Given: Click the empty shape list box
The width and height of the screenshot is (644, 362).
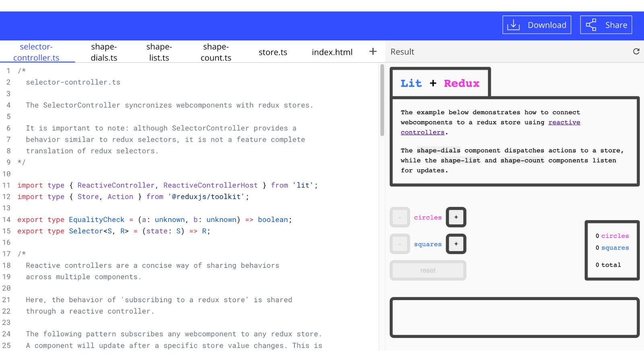Looking at the screenshot, I should (514, 317).
